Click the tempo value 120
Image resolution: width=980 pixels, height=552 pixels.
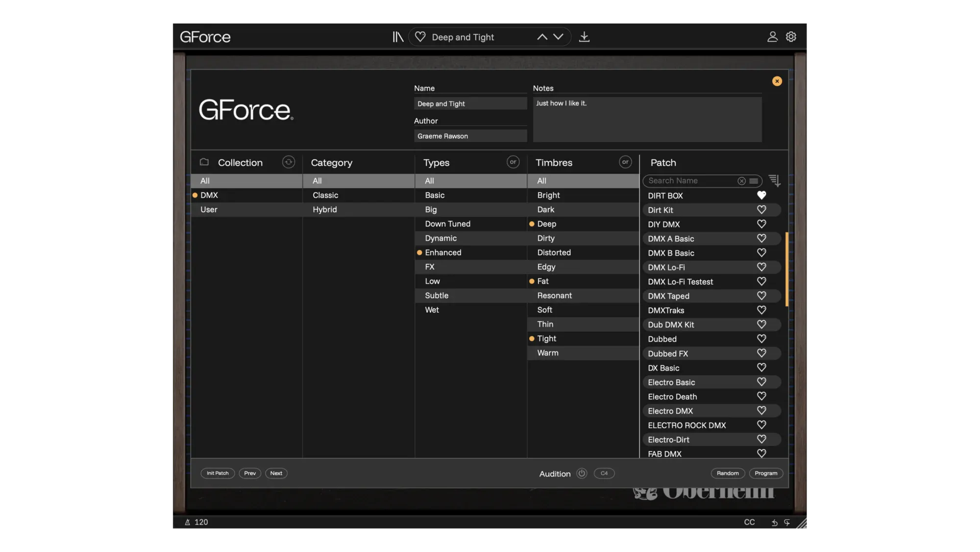pos(201,522)
